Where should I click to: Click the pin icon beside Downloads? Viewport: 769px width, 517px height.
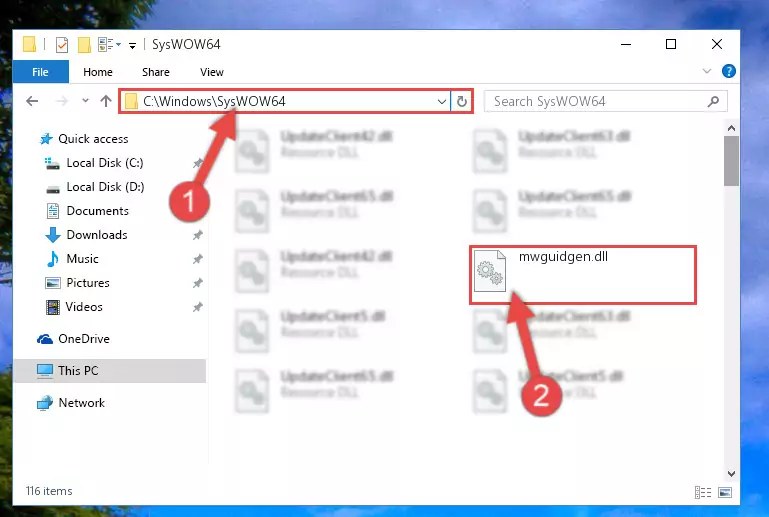[198, 235]
